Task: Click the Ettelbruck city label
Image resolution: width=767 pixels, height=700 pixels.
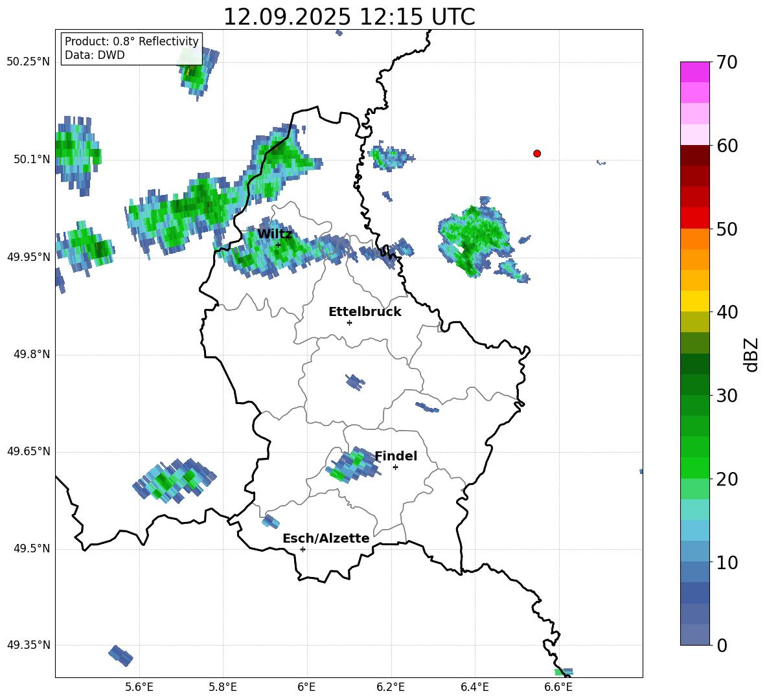Action: point(365,312)
